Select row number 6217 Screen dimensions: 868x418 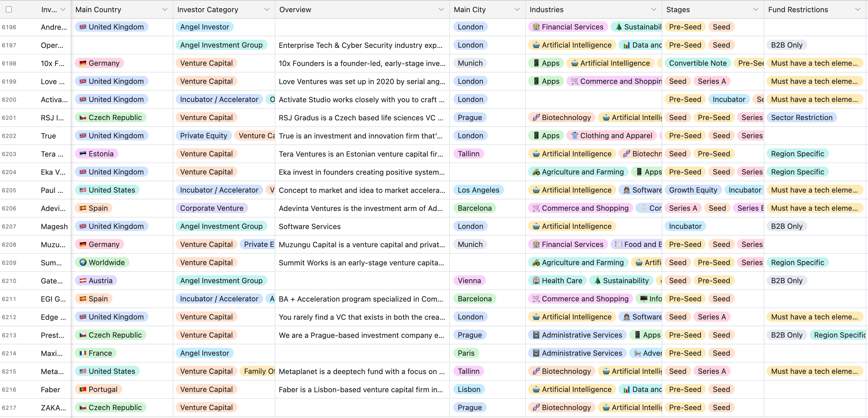click(9, 408)
